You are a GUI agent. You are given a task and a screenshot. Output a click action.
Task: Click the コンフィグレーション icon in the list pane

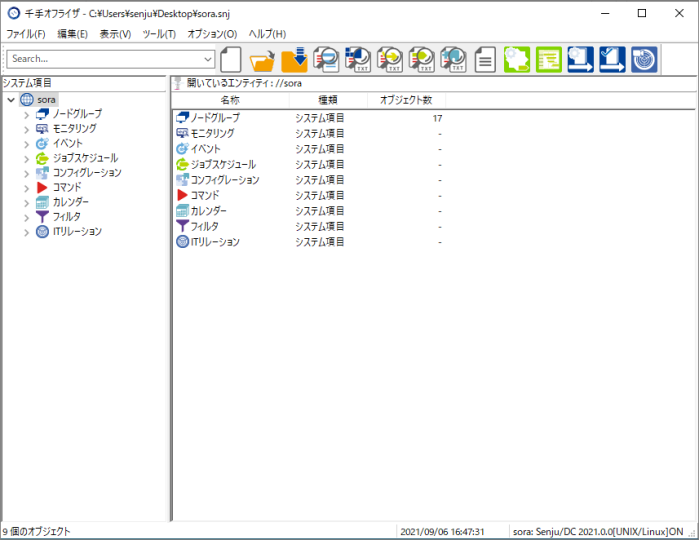pos(182,180)
